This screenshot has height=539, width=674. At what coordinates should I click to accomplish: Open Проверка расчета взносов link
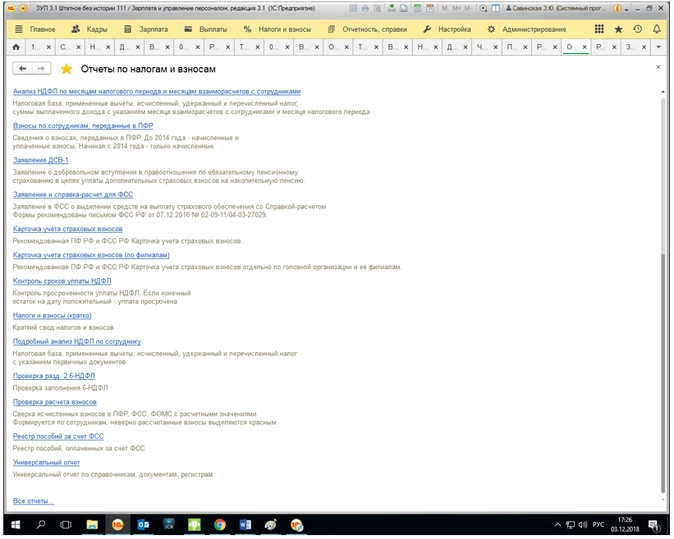pos(55,402)
